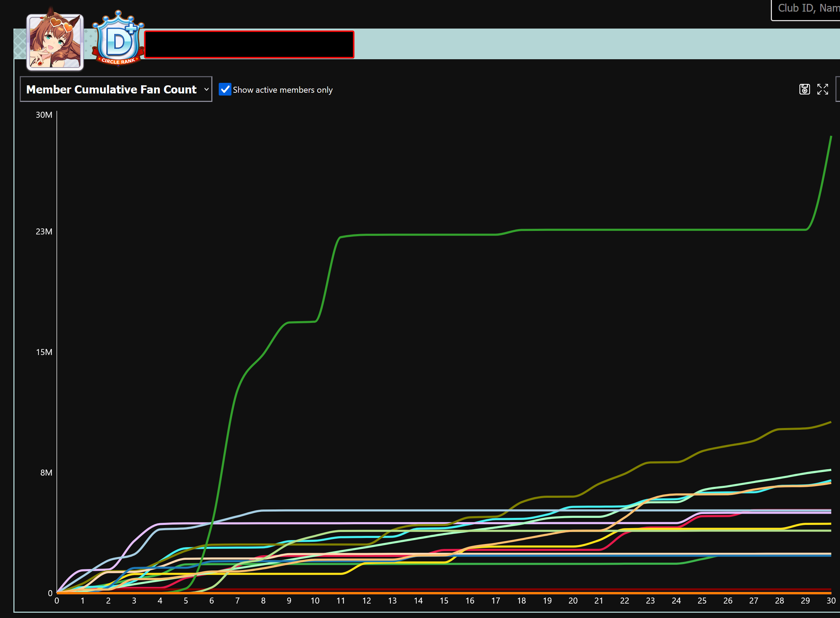Click the 30M label on the y-axis
Screen dimensions: 840x618
click(x=44, y=115)
